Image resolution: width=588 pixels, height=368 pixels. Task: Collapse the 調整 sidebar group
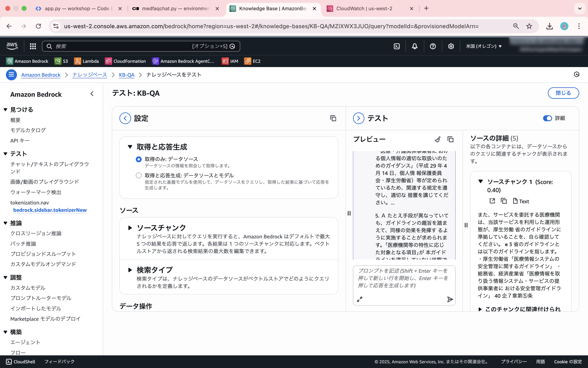point(6,278)
